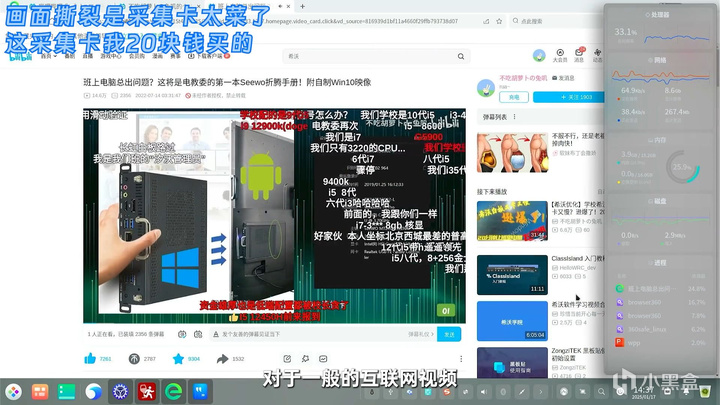Expand the 首页 dropdown in Bilibili nav
Image resolution: width=720 pixels, height=405 pixels.
(x=49, y=56)
